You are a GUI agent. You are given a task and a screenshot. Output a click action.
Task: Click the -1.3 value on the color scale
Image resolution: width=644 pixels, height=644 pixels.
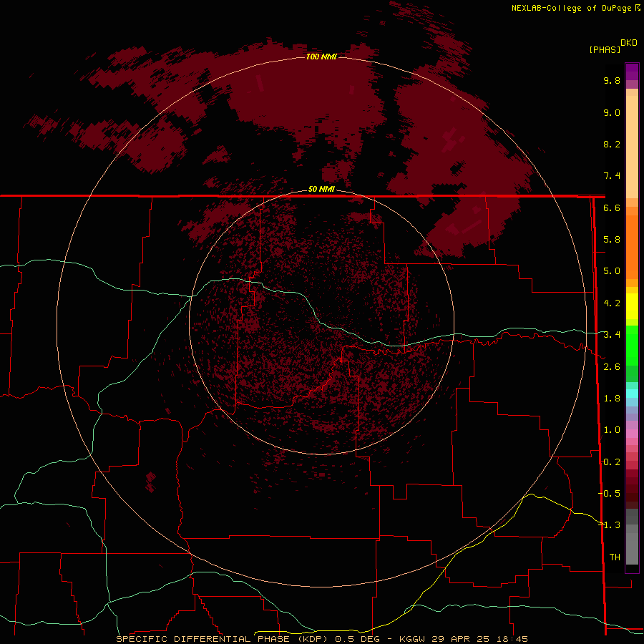(609, 525)
